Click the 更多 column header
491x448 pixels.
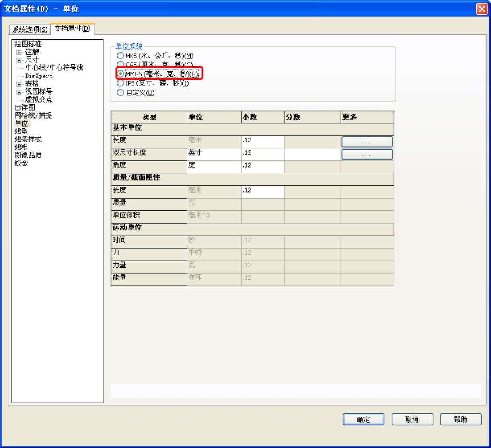(x=367, y=117)
